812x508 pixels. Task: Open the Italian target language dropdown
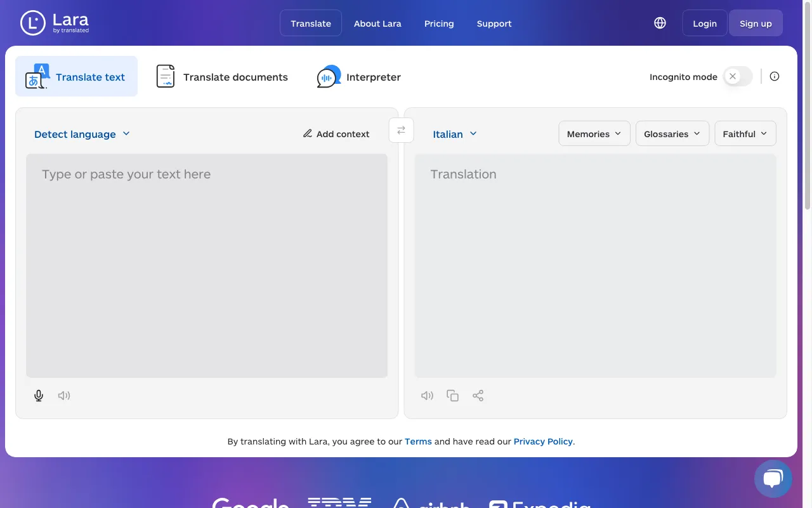coord(455,134)
